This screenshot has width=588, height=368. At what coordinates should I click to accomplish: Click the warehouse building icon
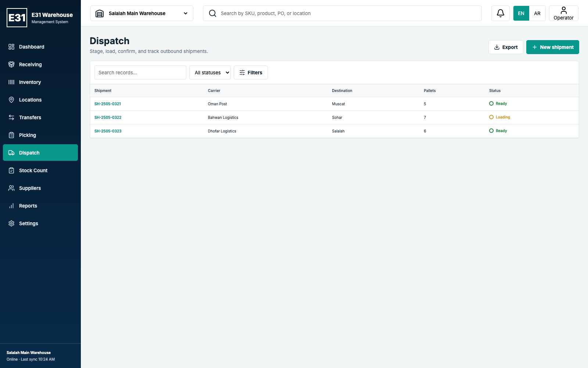click(x=100, y=14)
